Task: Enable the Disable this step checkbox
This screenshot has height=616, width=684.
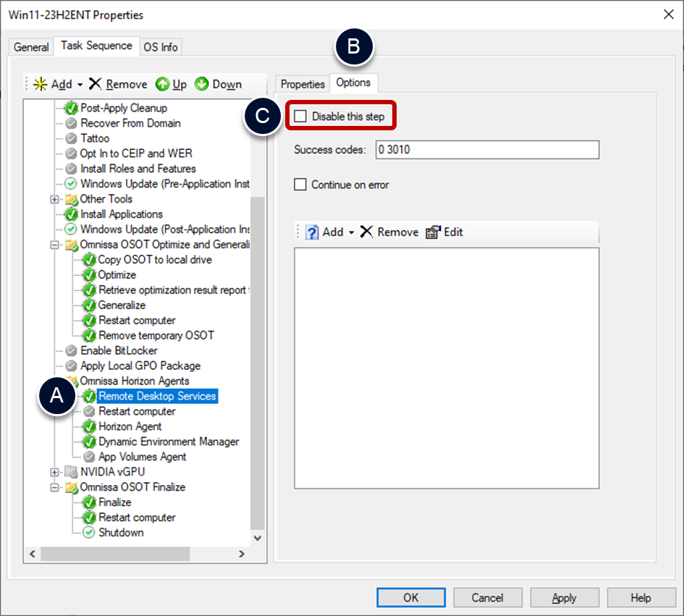Action: (x=300, y=117)
